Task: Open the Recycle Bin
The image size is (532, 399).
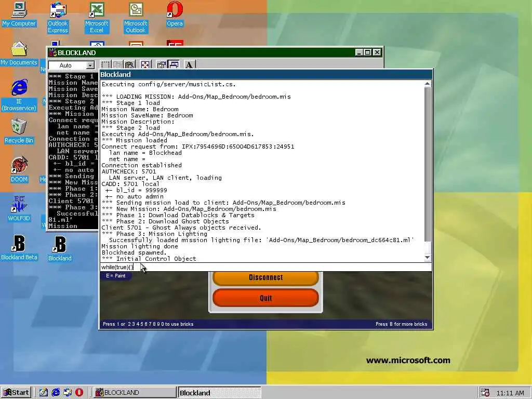Action: pos(19,131)
